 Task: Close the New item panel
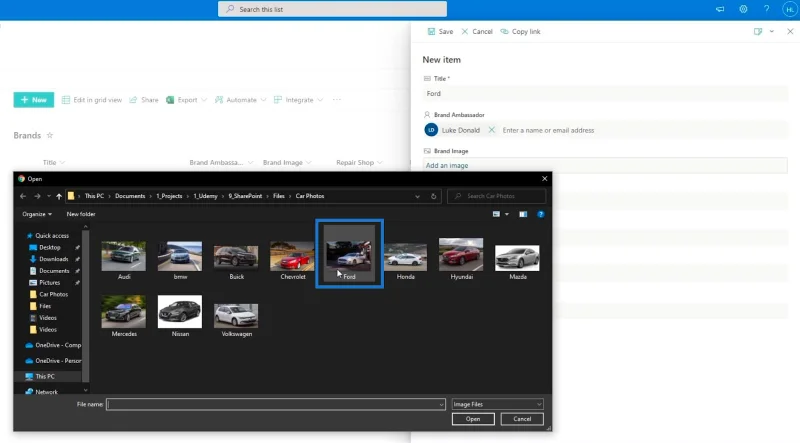pos(790,32)
